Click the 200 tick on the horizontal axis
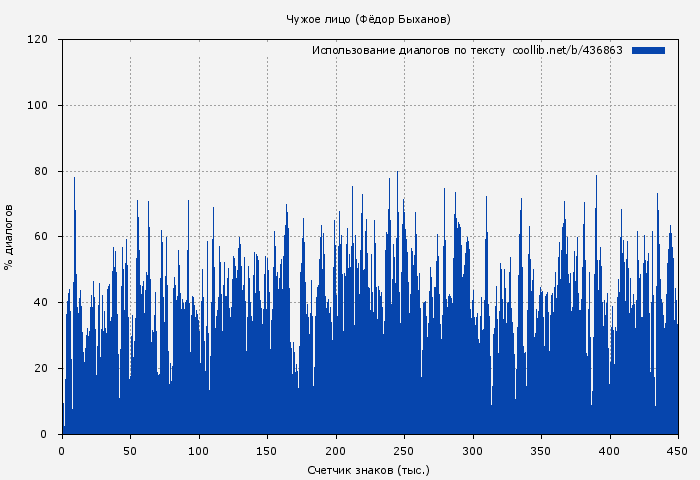The height and width of the screenshot is (480, 700). [x=336, y=451]
